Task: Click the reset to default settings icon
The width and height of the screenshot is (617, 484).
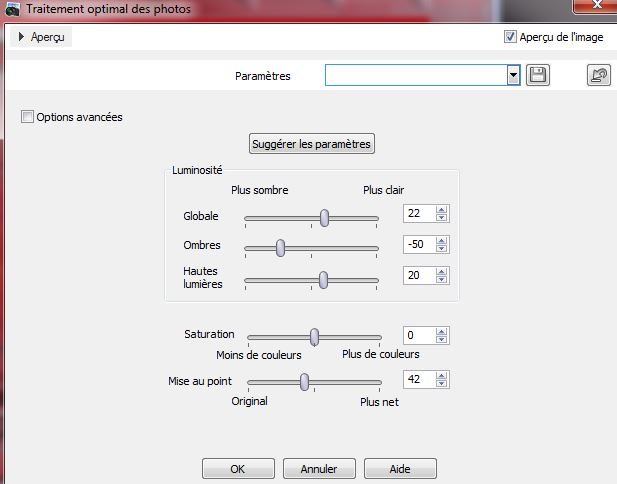Action: tap(599, 75)
